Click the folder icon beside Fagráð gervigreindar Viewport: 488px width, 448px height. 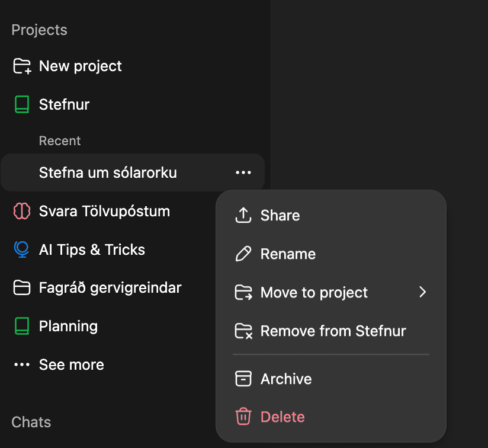[x=21, y=287]
